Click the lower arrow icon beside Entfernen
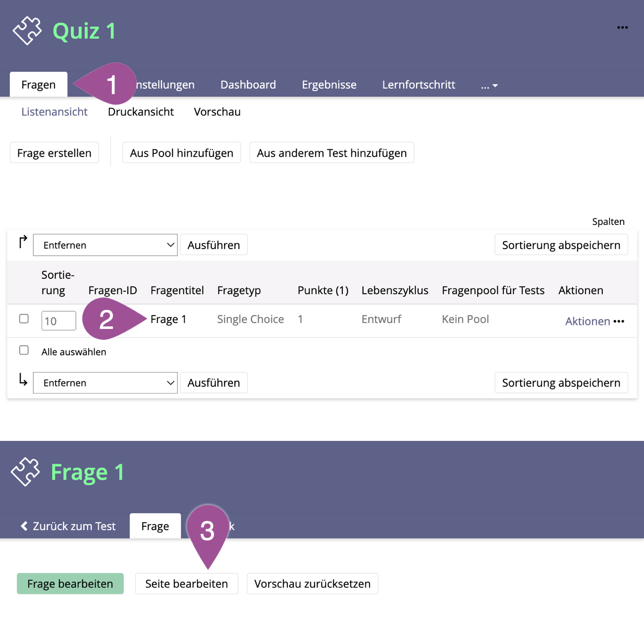This screenshot has width=644, height=644. pos(23,380)
